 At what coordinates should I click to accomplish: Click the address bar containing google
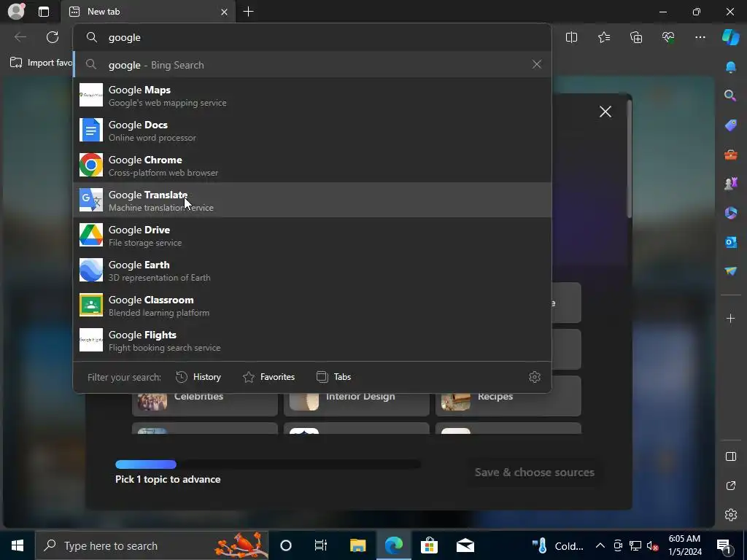point(312,38)
